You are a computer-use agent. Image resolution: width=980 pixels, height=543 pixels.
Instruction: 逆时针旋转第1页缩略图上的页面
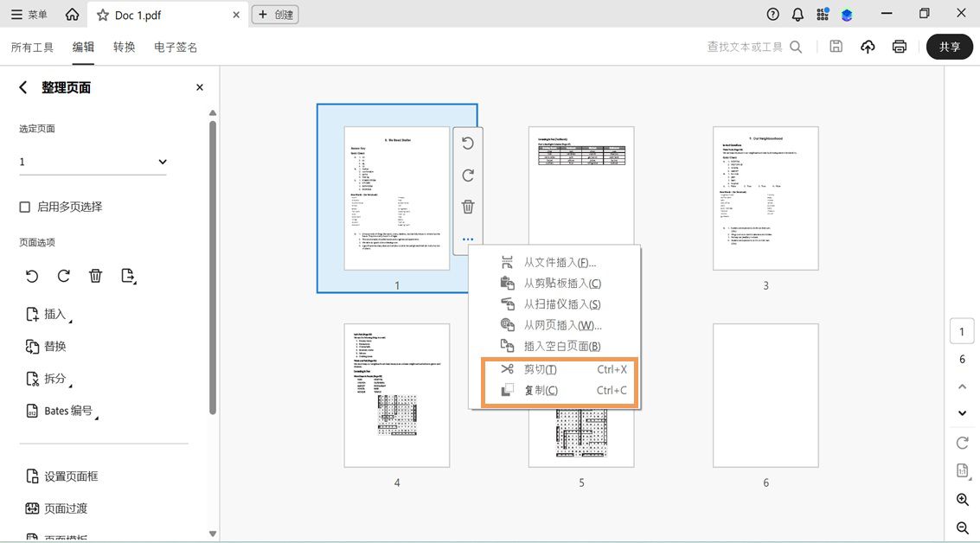click(x=468, y=143)
